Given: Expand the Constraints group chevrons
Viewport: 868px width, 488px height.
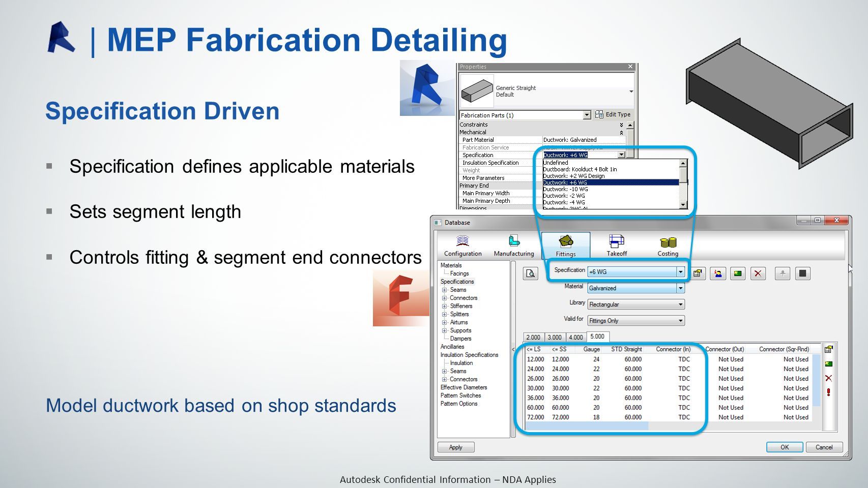Looking at the screenshot, I should 621,125.
